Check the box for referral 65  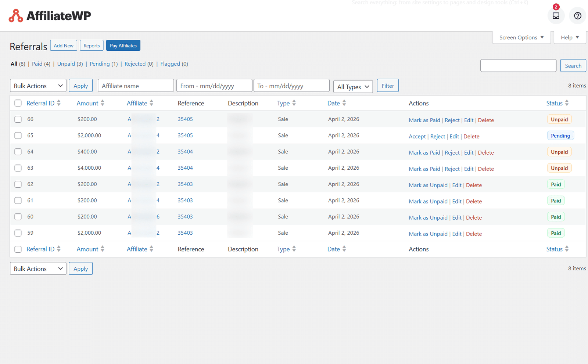(18, 136)
